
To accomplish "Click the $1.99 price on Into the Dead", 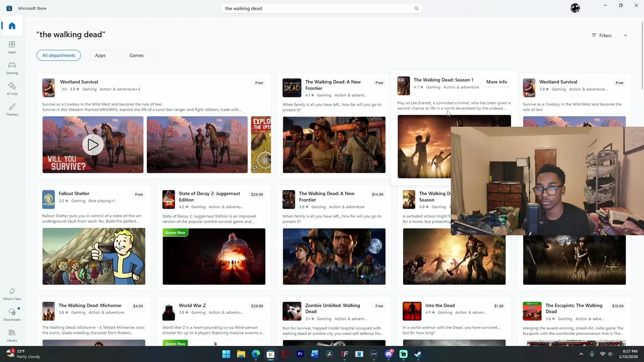I will (499, 306).
